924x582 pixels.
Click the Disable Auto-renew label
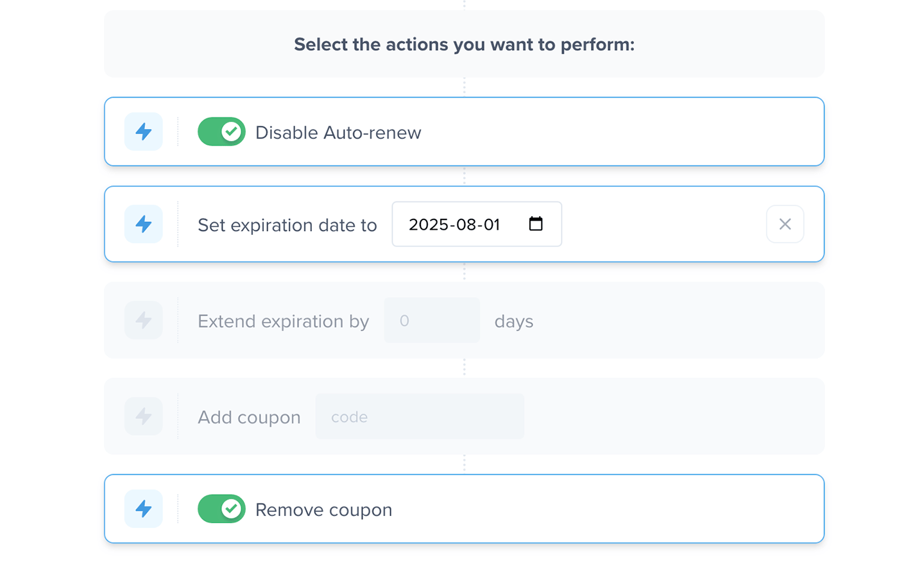338,133
